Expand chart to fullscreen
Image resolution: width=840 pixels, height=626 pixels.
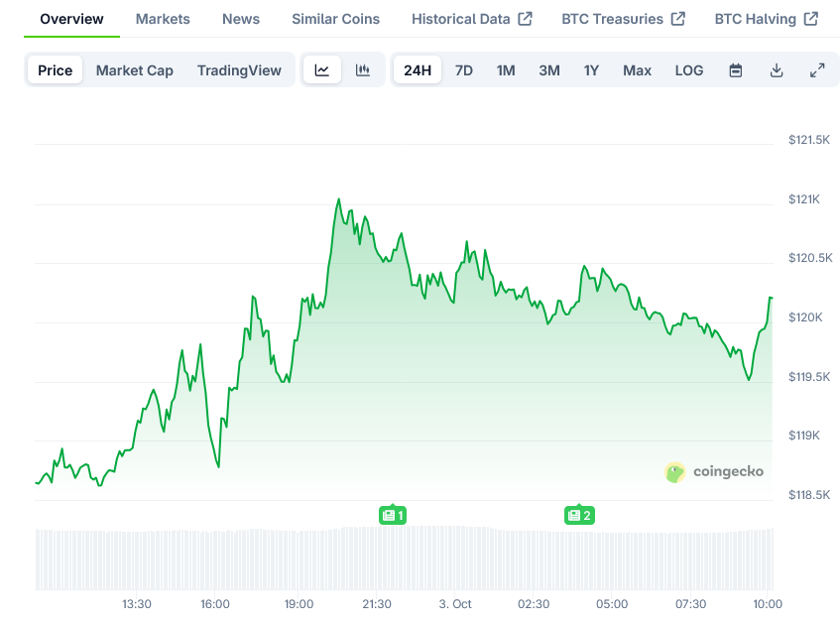(x=817, y=70)
